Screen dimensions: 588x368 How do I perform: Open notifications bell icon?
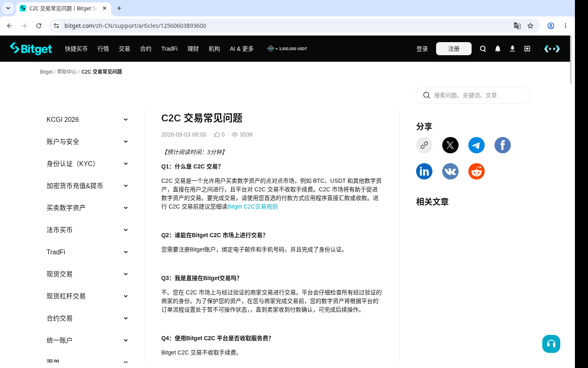(x=498, y=49)
